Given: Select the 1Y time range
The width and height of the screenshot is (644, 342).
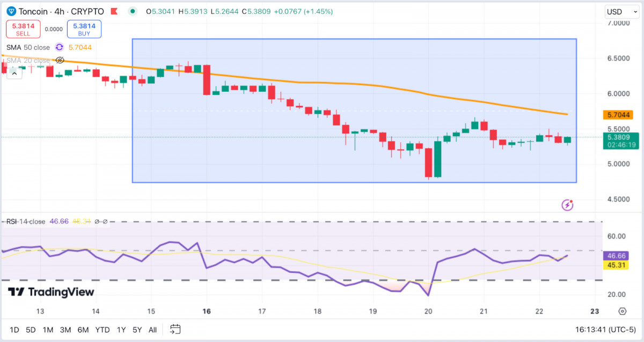Looking at the screenshot, I should pyautogui.click(x=121, y=329).
